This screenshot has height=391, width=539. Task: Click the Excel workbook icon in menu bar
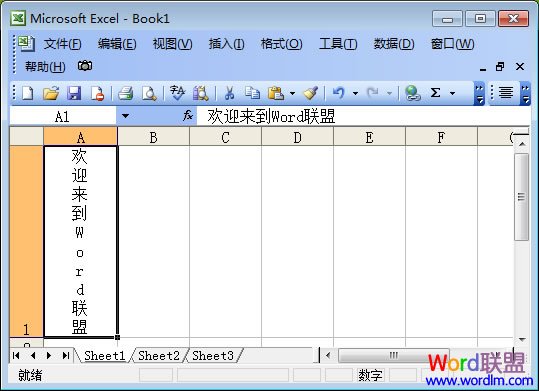pos(26,44)
